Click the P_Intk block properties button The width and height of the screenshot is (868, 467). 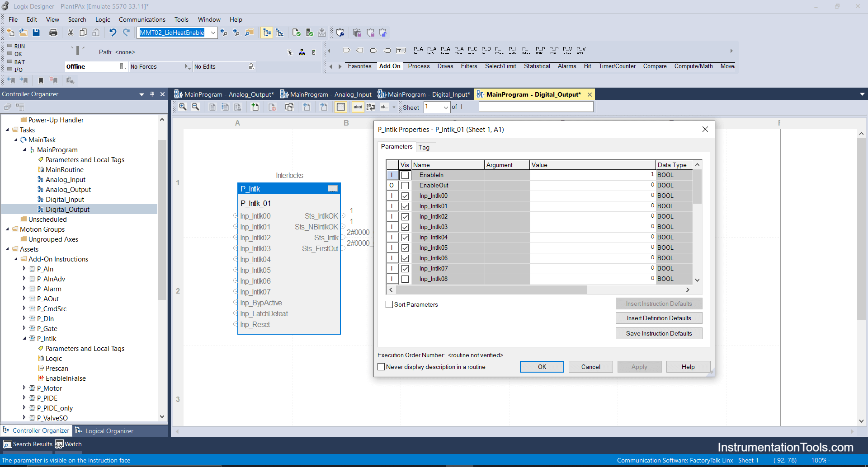(x=333, y=188)
